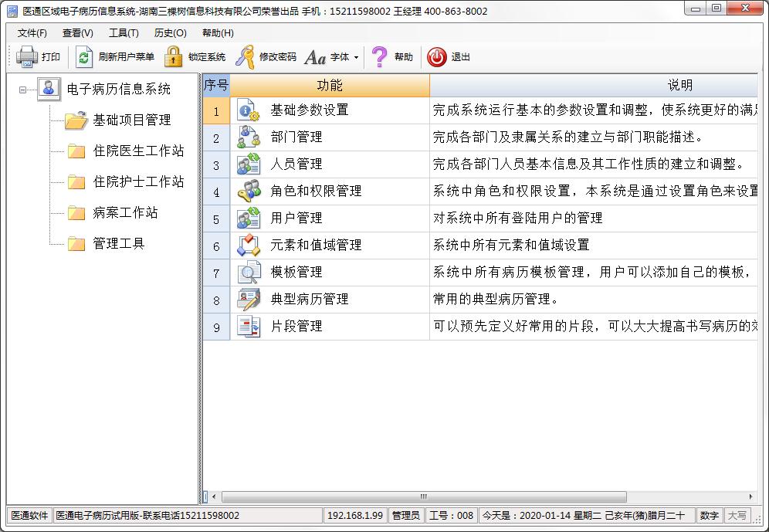This screenshot has width=769, height=532.
Task: Click the 功能 column header
Action: tap(330, 85)
